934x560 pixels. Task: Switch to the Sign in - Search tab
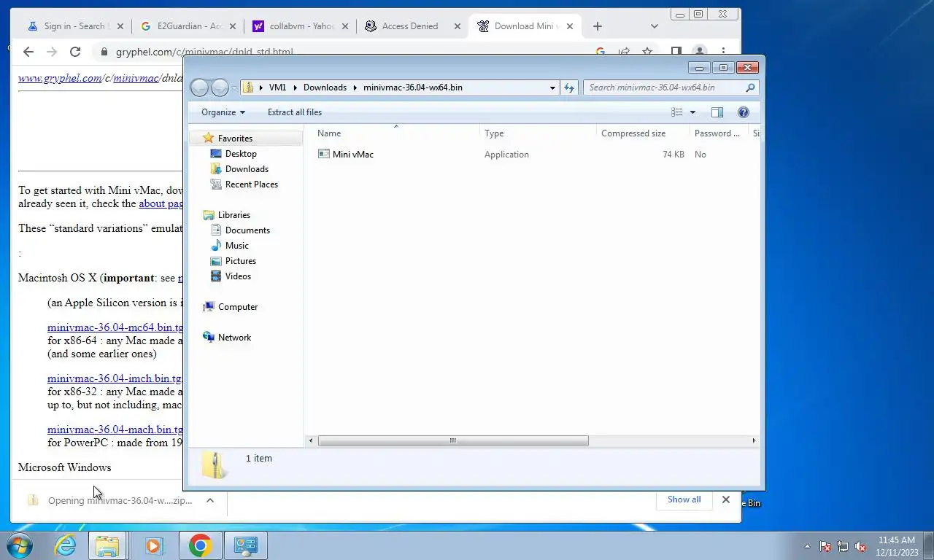click(74, 26)
